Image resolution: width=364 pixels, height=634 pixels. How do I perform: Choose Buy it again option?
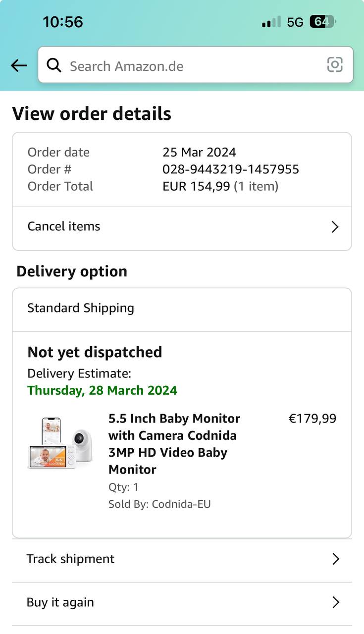(x=60, y=602)
